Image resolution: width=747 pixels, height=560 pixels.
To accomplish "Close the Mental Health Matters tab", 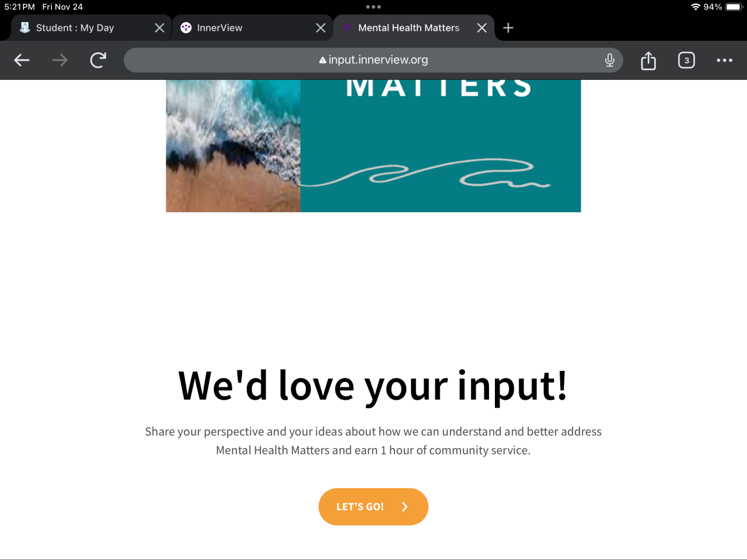I will [482, 28].
